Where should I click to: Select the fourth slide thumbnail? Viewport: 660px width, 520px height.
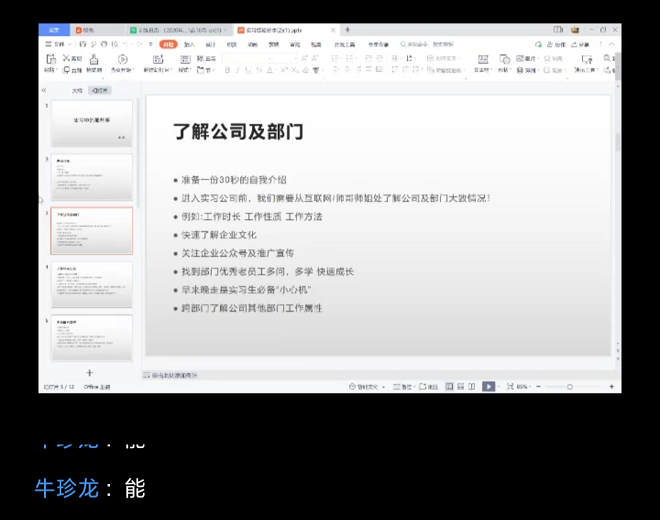[x=91, y=285]
